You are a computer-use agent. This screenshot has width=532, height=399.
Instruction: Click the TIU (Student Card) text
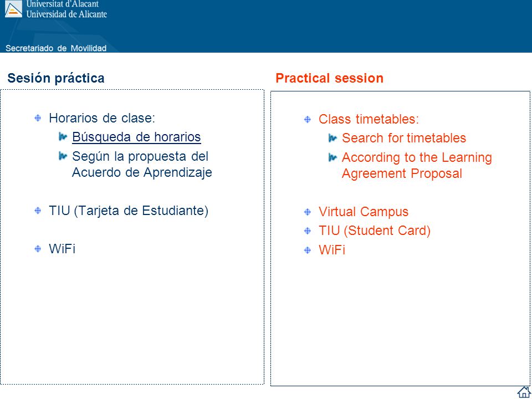click(375, 231)
